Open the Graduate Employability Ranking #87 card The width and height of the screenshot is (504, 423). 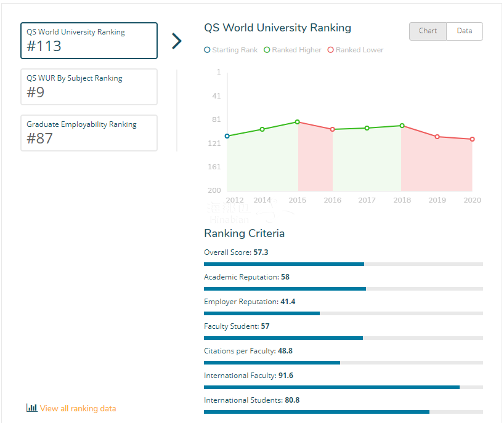89,133
